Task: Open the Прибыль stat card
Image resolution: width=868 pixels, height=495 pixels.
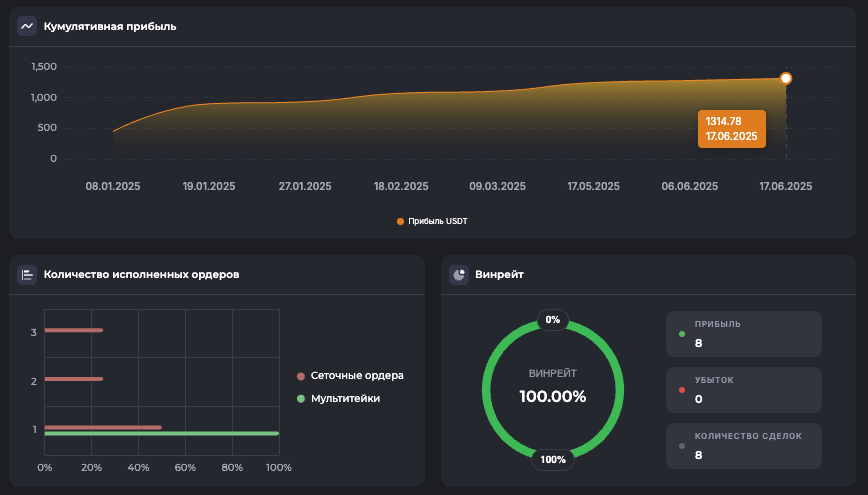Action: 744,334
